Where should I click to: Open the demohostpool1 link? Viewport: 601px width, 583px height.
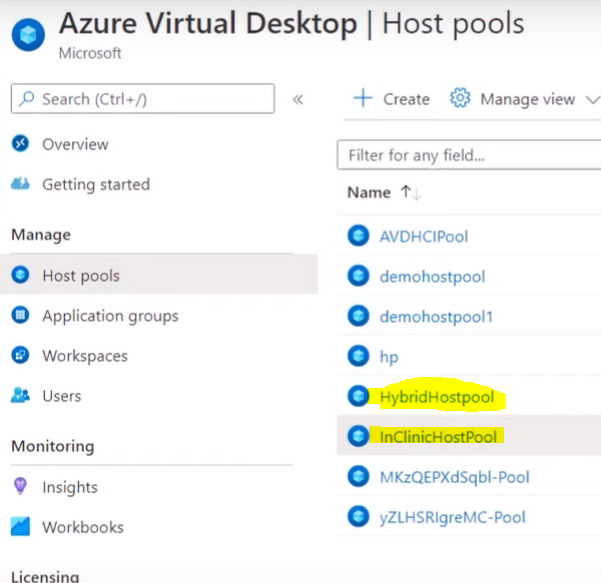436,317
